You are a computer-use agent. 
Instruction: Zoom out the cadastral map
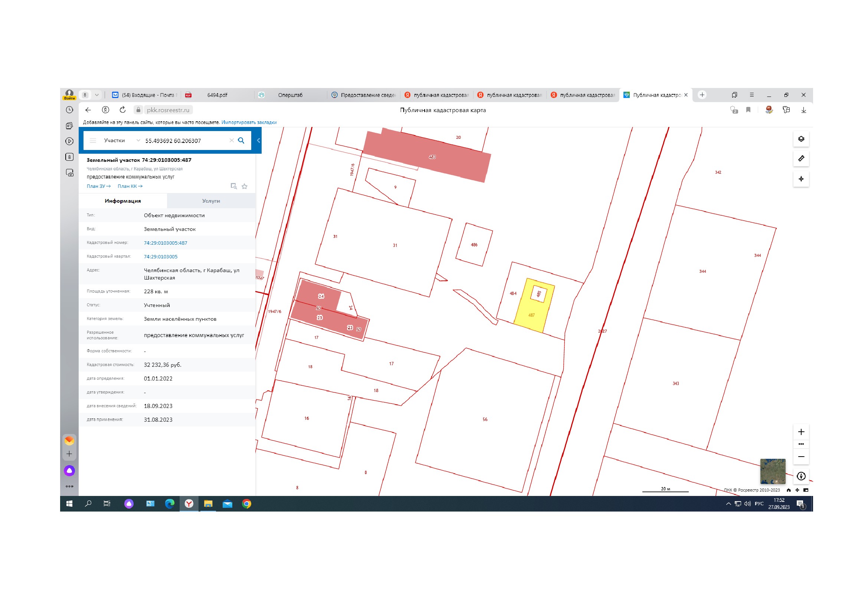(x=801, y=457)
